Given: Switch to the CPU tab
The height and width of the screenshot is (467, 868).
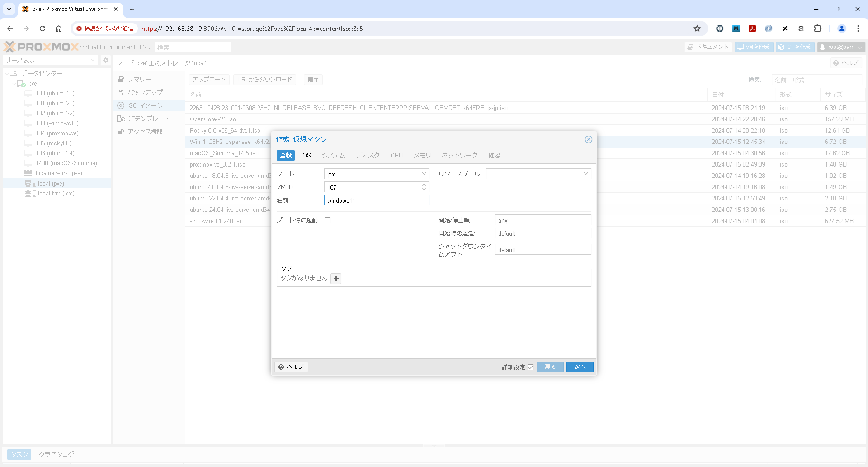Looking at the screenshot, I should [x=396, y=156].
